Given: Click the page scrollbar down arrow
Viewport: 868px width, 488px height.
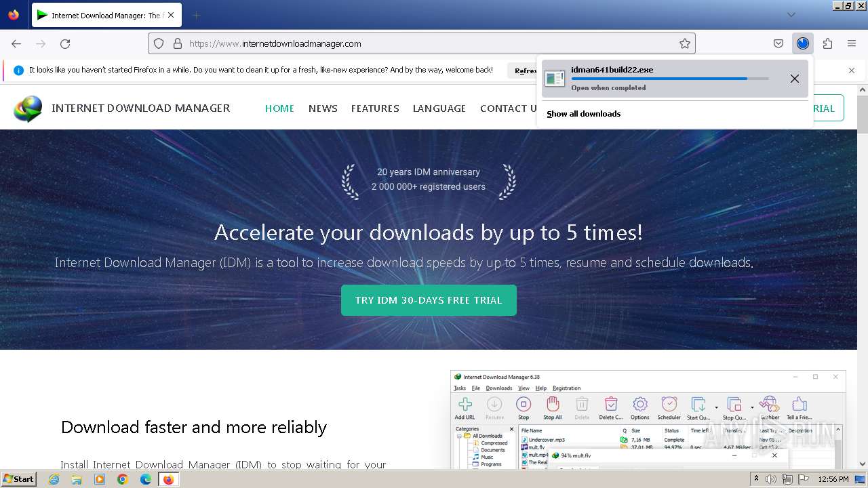Looking at the screenshot, I should click(x=862, y=464).
